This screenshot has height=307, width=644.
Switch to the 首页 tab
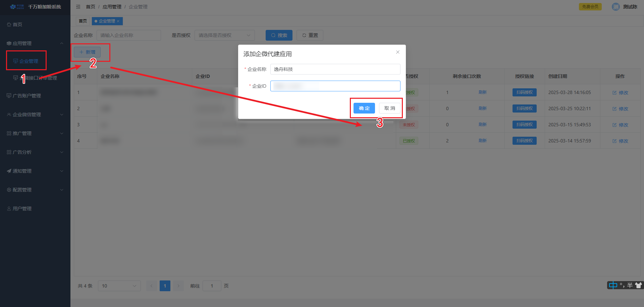83,21
